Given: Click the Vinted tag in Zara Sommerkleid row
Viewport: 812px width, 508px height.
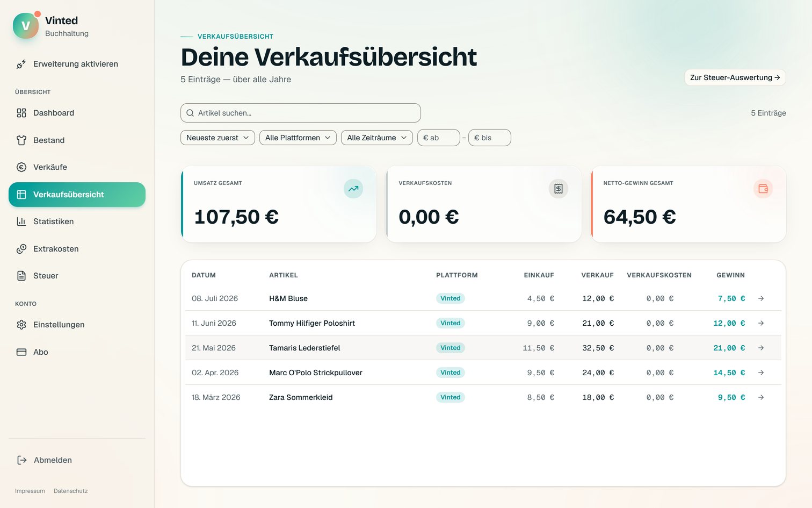Looking at the screenshot, I should pos(451,397).
